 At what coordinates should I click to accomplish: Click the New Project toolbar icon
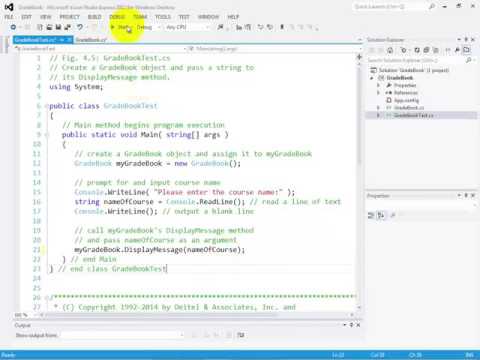pyautogui.click(x=40, y=27)
